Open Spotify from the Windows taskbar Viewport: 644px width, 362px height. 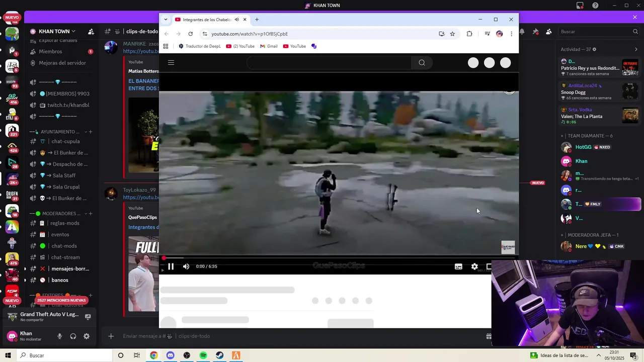tap(203, 355)
